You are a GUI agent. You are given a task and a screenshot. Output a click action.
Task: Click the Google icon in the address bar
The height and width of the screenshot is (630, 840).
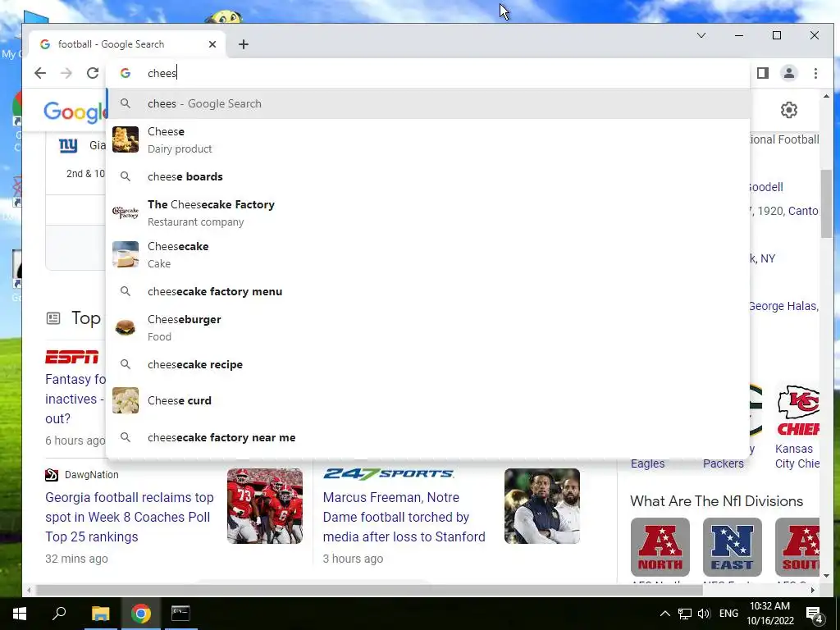pos(126,73)
